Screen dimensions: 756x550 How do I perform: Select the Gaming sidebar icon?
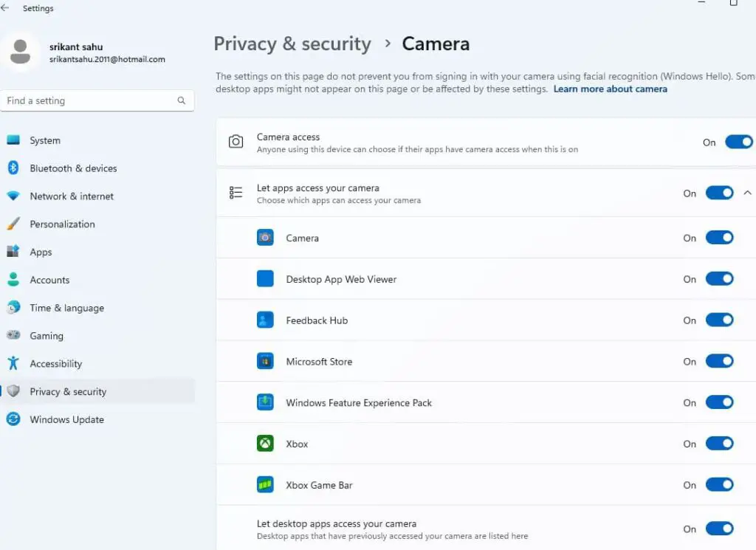pyautogui.click(x=16, y=336)
